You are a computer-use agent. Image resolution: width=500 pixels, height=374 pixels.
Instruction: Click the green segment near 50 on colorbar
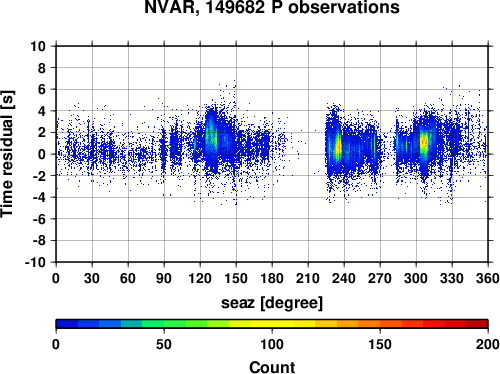coord(164,324)
